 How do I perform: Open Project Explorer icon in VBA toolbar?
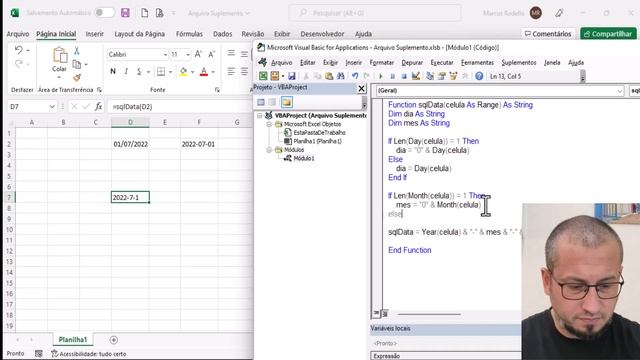click(x=430, y=76)
